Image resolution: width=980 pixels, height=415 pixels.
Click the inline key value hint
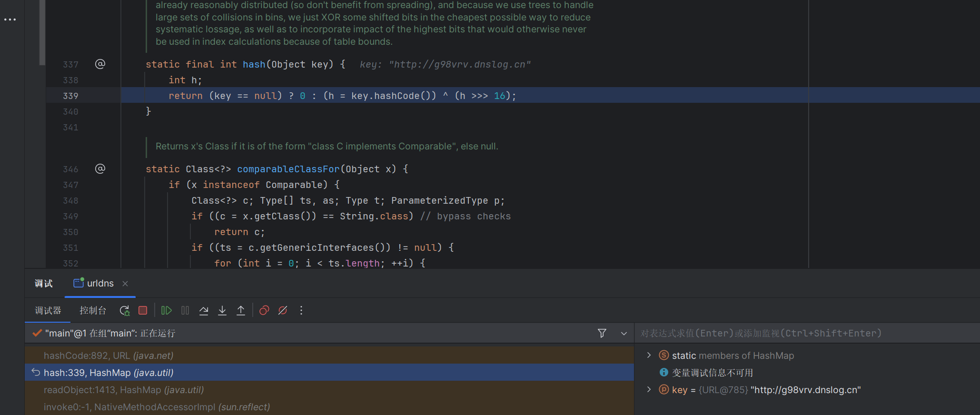[x=445, y=64]
